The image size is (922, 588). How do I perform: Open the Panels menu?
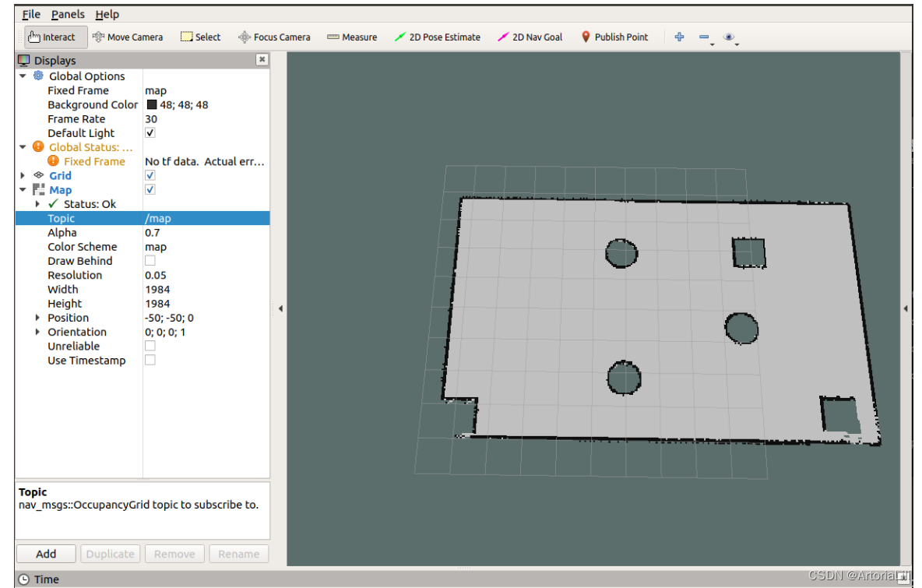pos(68,14)
